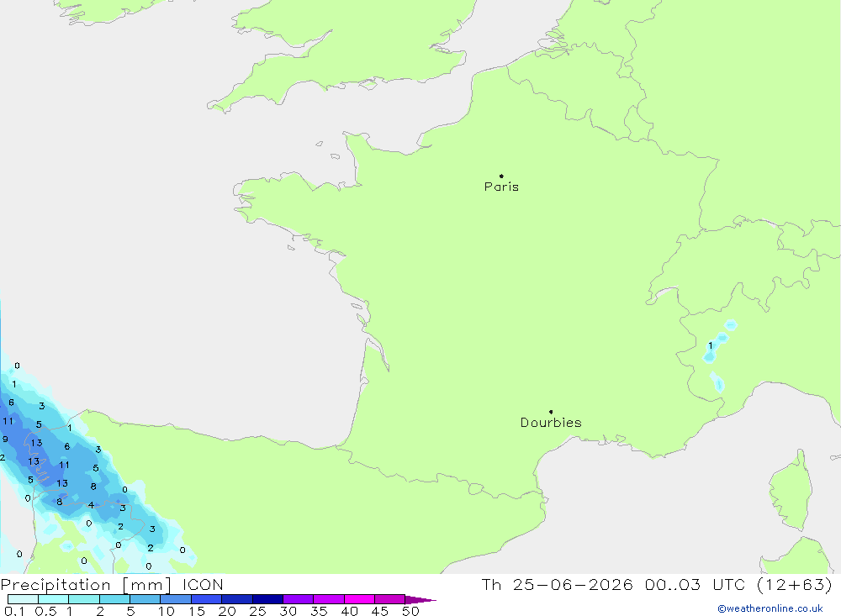Select the 10–15 mm legend color swatch
Image resolution: width=841 pixels, height=616 pixels.
[176, 599]
